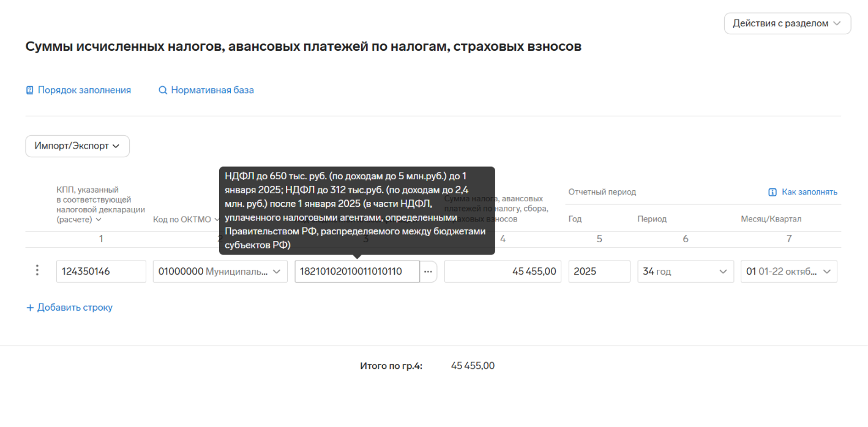The width and height of the screenshot is (868, 427).
Task: Click the КПП field containing 124350146
Action: click(101, 272)
